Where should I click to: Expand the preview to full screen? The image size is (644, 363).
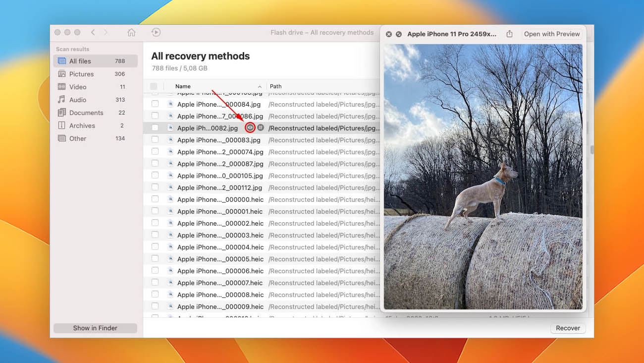(399, 34)
